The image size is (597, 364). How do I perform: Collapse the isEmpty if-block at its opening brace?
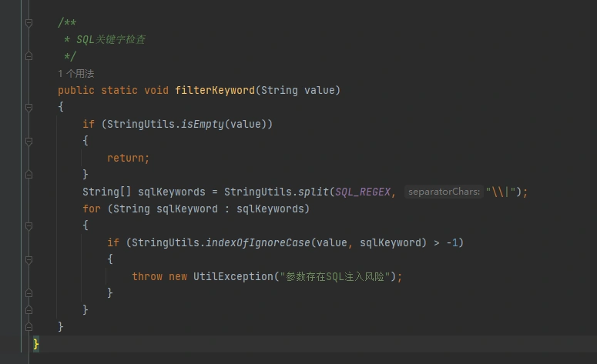29,141
